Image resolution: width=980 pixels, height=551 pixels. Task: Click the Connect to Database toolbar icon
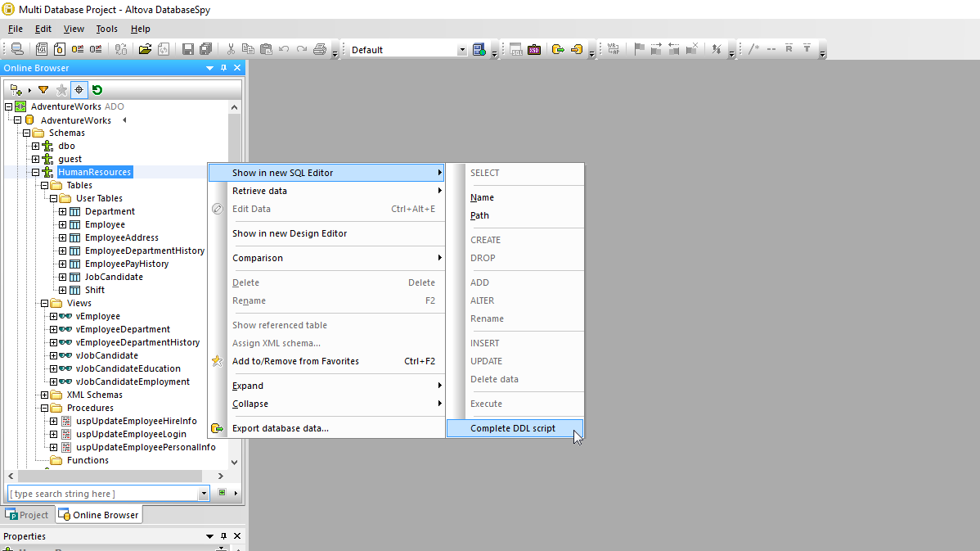click(16, 50)
